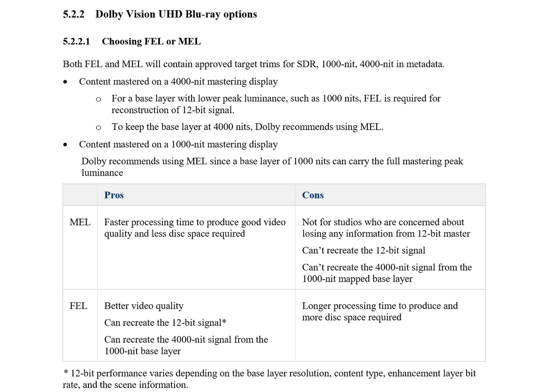Click "Can't recreate the 4000-nit signal" text
550x392 pixels.
click(x=387, y=273)
